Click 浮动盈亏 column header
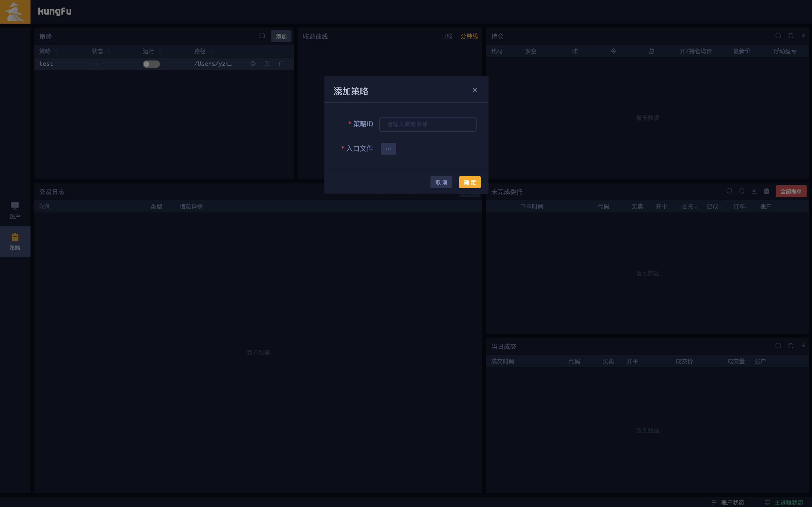This screenshot has width=812, height=507. pyautogui.click(x=785, y=51)
